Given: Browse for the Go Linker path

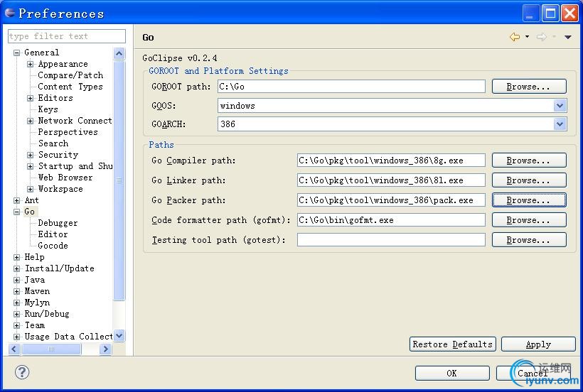Looking at the screenshot, I should [529, 180].
